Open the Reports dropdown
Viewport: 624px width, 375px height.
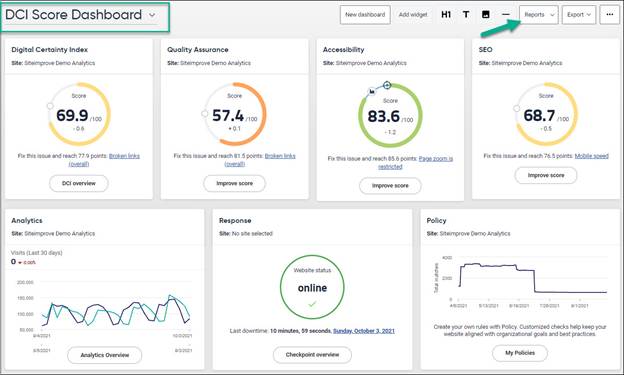(x=538, y=15)
